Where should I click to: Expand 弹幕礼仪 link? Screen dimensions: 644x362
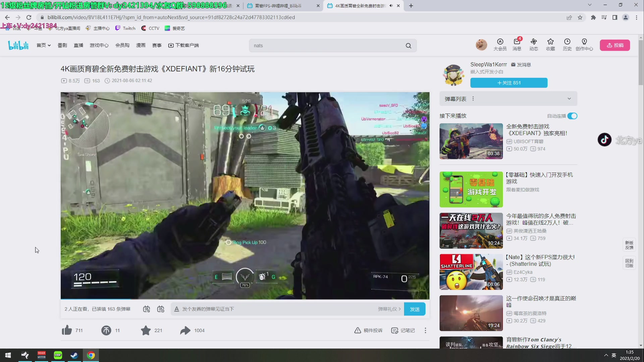(389, 309)
